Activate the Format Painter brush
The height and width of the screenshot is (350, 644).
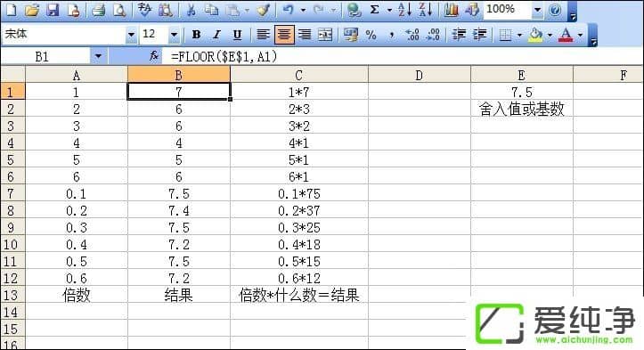tap(263, 10)
